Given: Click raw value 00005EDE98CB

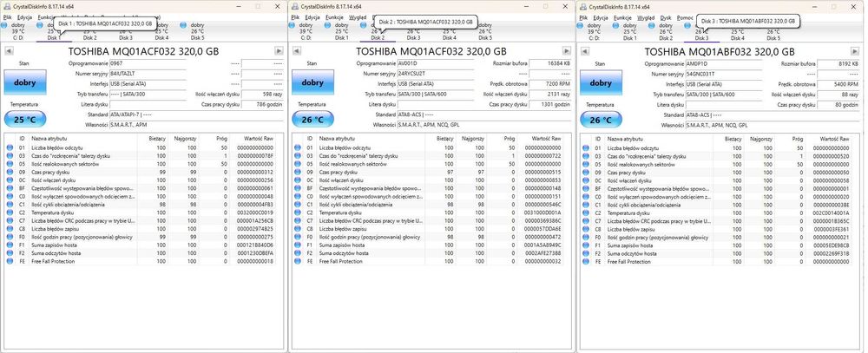Looking at the screenshot, I should (831, 245).
